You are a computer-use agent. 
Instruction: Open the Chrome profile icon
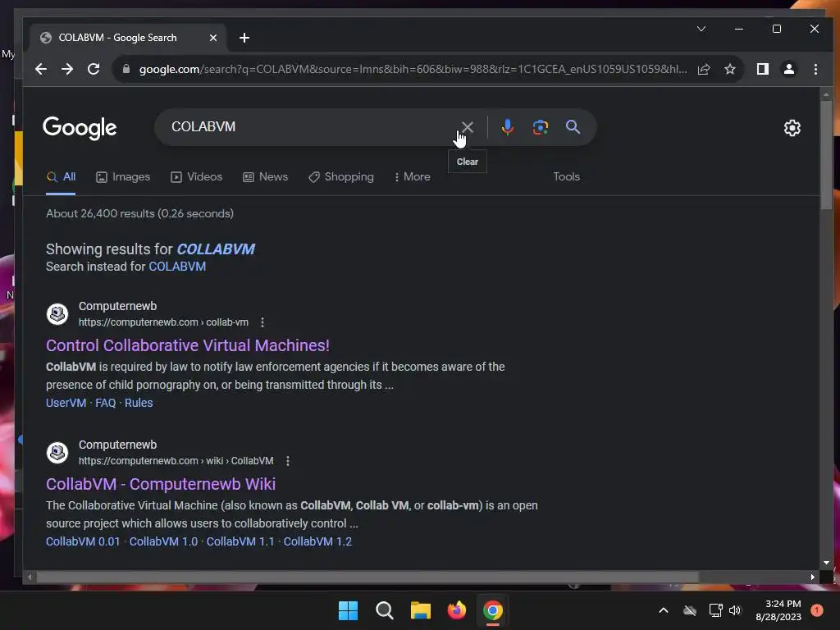point(788,69)
